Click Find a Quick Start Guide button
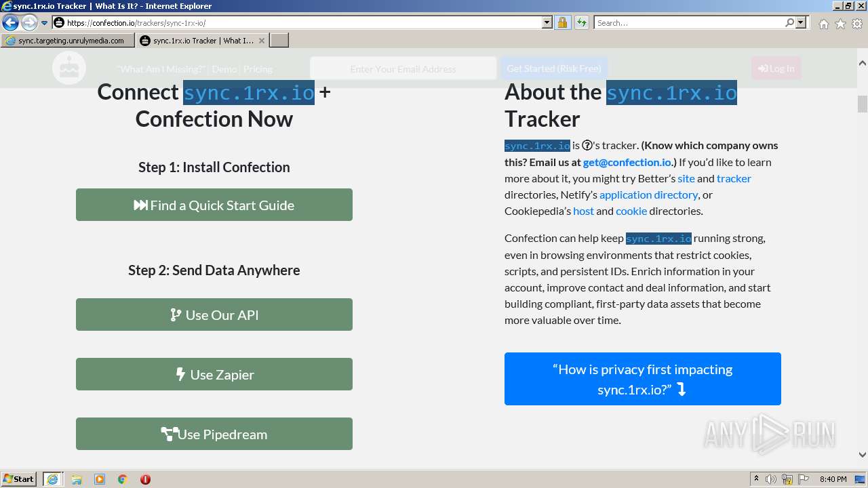 (x=214, y=205)
